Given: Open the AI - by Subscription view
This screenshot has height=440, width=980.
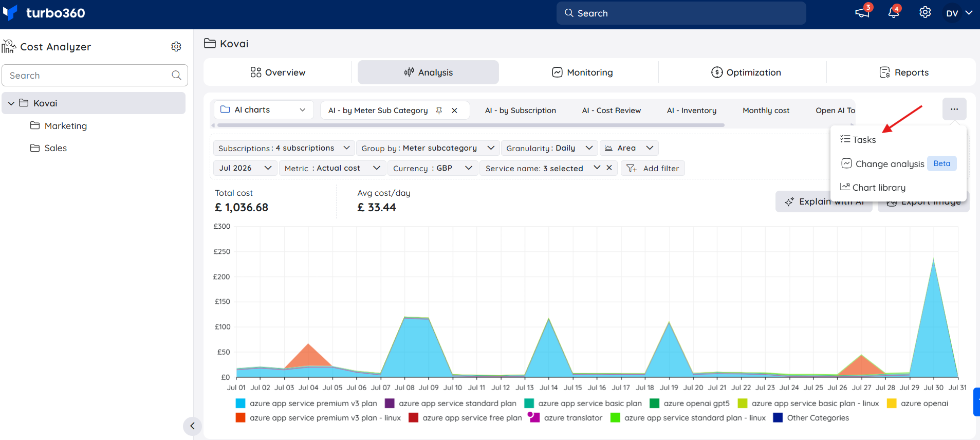Looking at the screenshot, I should pyautogui.click(x=520, y=111).
